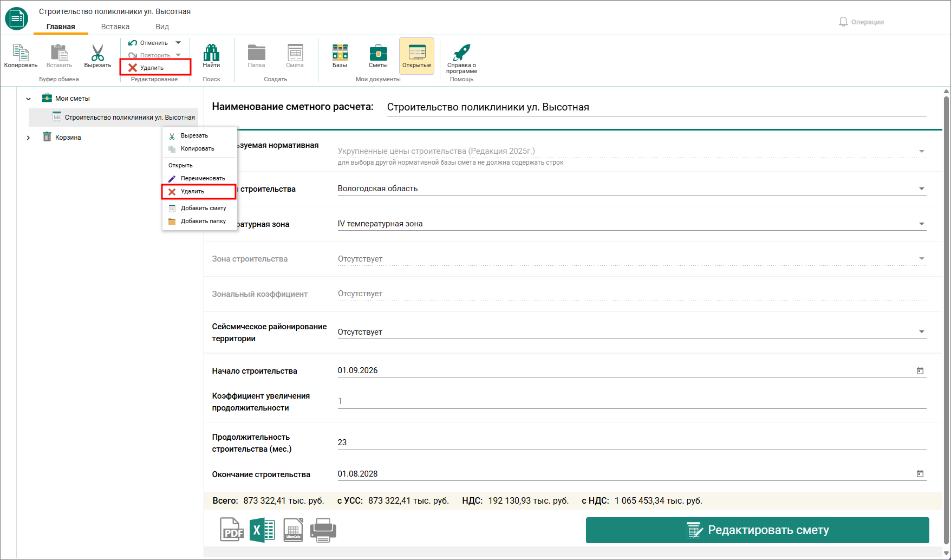Click the Всего 873 322,41 total value
Image resolution: width=951 pixels, height=560 pixels.
[x=284, y=500]
